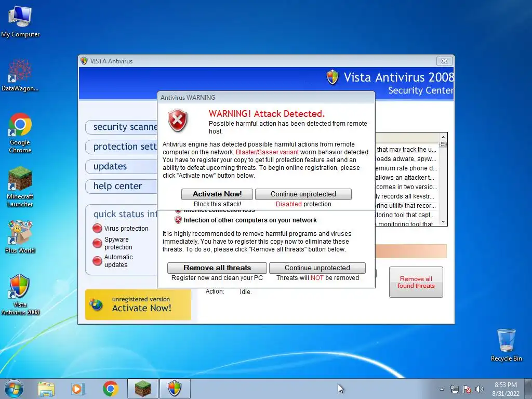The image size is (532, 399).
Task: Show hidden system tray icons
Action: click(442, 390)
